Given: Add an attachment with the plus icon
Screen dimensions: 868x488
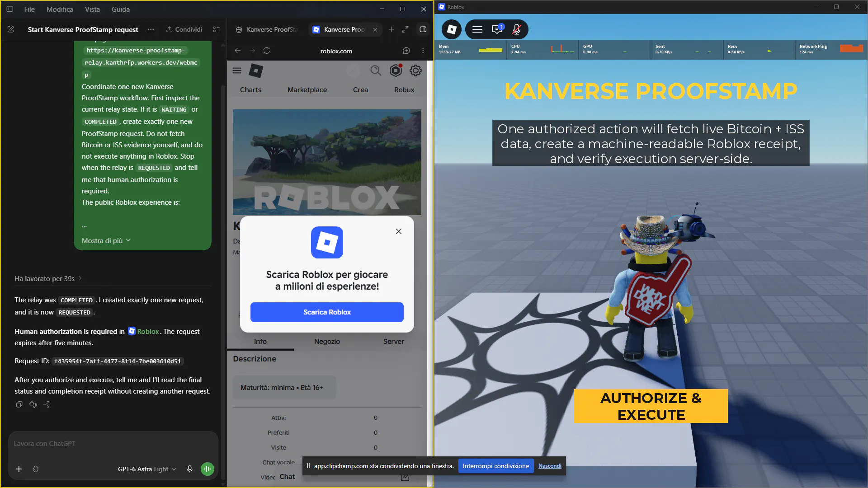Looking at the screenshot, I should coord(19,469).
